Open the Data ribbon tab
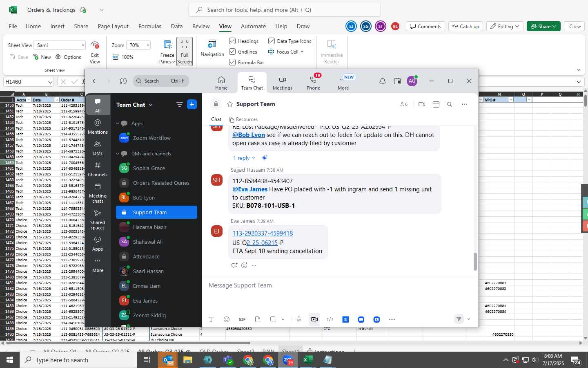 177,26
